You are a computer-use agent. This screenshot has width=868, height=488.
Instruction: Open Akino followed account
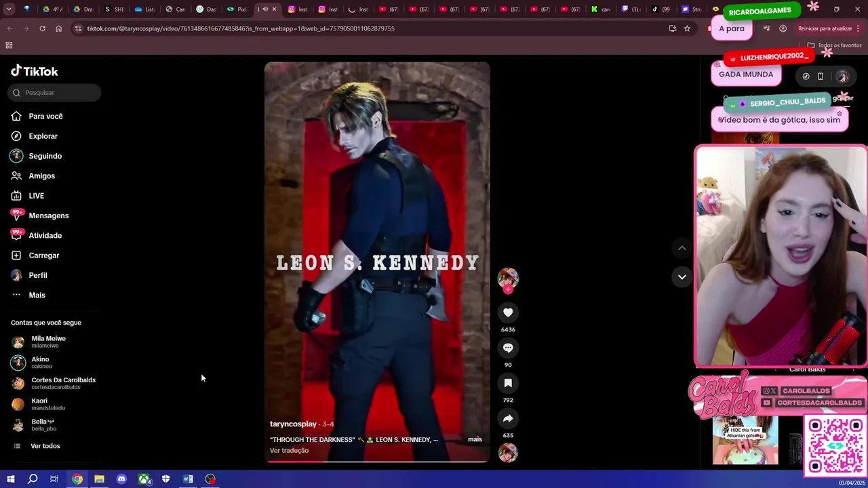[31, 363]
